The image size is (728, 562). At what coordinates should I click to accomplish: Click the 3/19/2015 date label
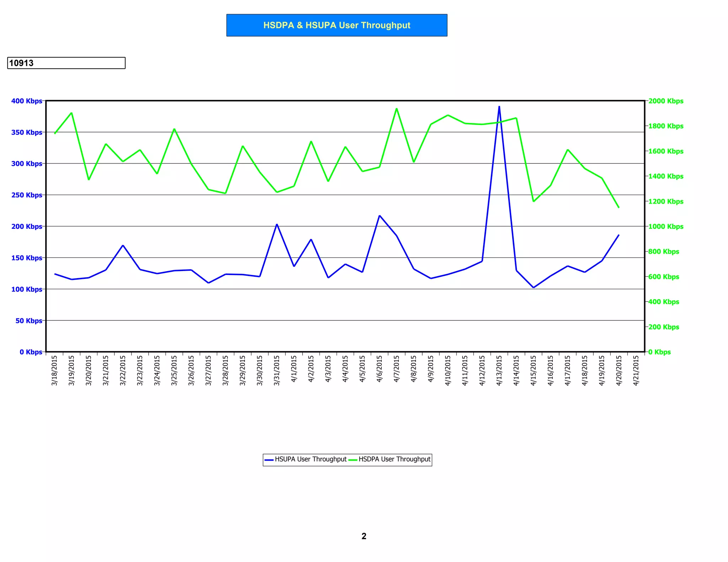[71, 371]
